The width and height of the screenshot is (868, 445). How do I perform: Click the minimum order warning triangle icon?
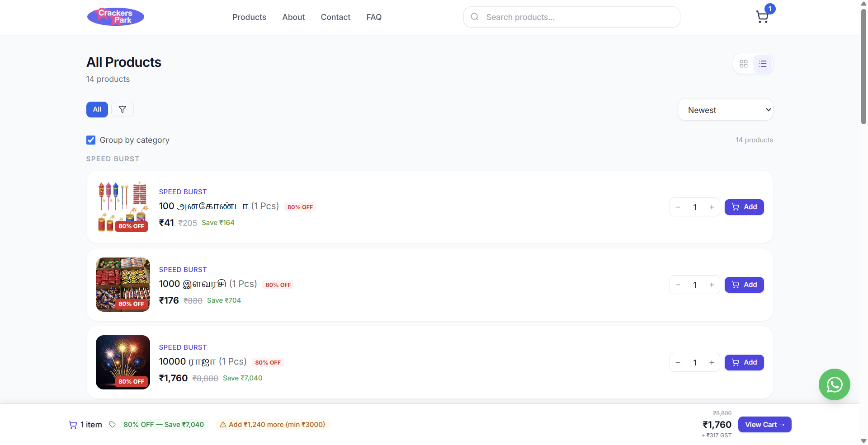point(223,425)
